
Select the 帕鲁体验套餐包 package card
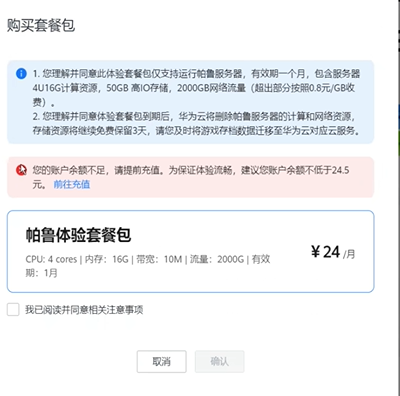[191, 251]
